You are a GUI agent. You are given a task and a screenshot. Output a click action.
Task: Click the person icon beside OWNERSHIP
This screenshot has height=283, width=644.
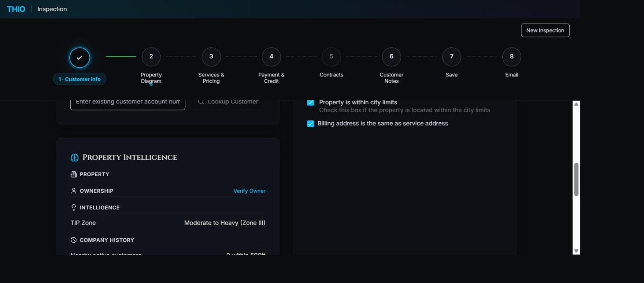click(x=74, y=191)
